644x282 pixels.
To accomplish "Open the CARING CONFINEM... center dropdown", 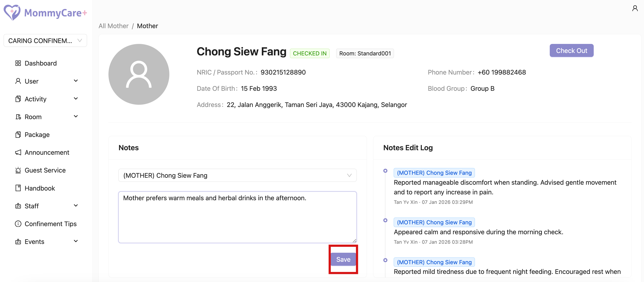I will (45, 41).
